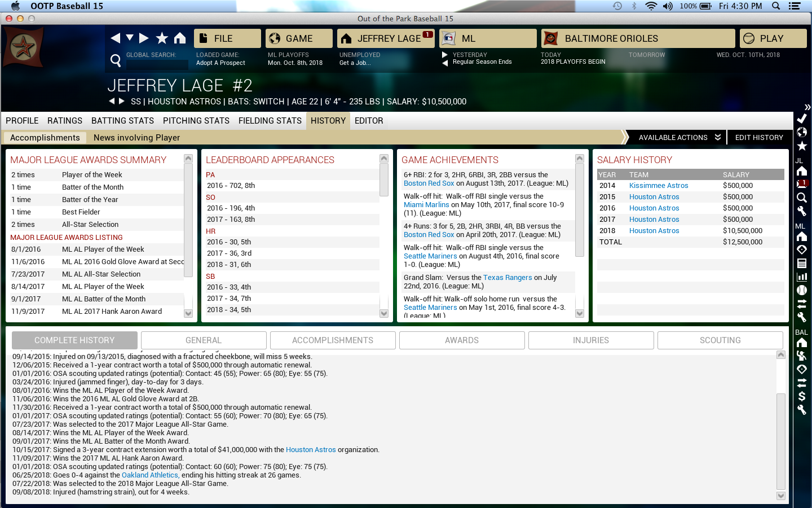The height and width of the screenshot is (508, 812).
Task: Open JL mail icon with red badge
Action: [802, 184]
